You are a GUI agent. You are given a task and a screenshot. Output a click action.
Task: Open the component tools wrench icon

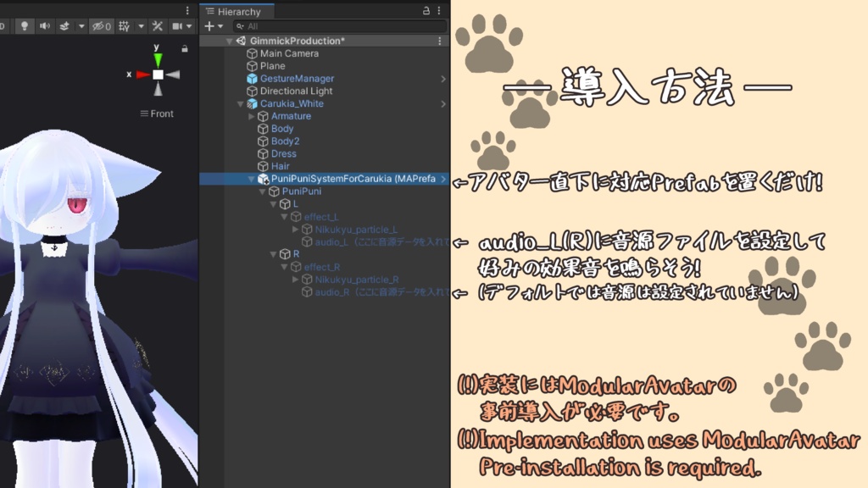157,26
